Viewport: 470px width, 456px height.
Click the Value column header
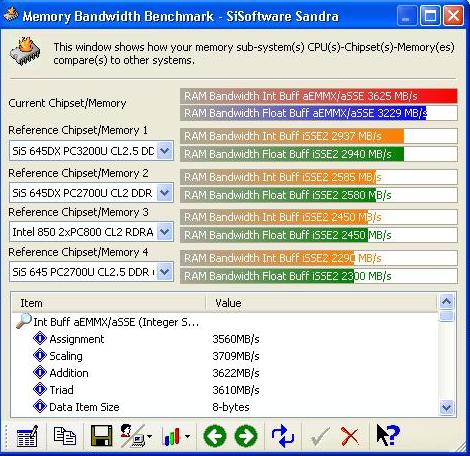321,303
